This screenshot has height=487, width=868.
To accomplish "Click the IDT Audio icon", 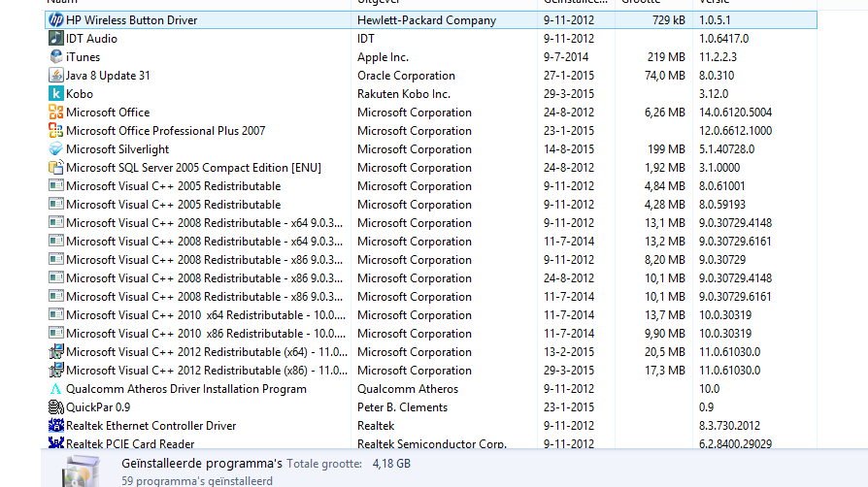I will (56, 38).
